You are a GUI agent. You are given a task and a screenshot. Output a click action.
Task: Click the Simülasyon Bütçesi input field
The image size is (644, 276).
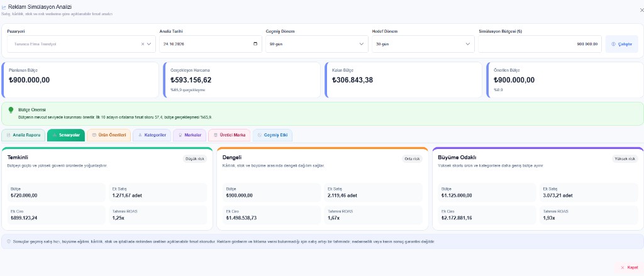pyautogui.click(x=540, y=44)
